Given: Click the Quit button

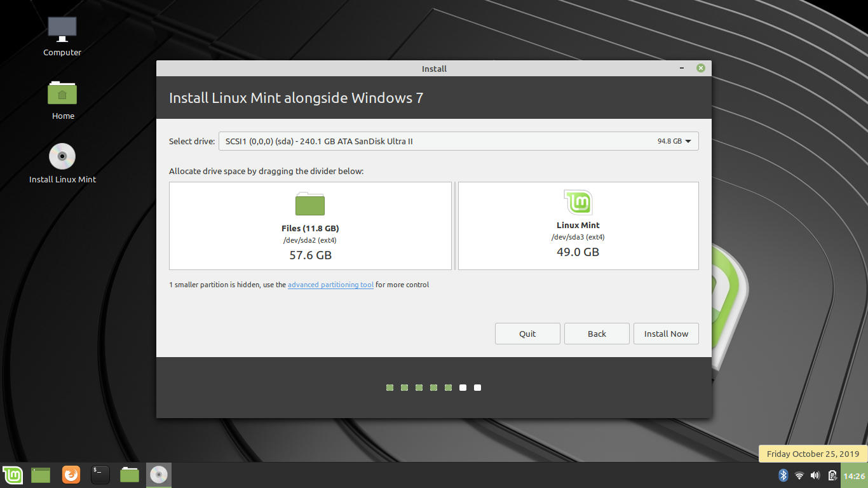Looking at the screenshot, I should pos(527,334).
